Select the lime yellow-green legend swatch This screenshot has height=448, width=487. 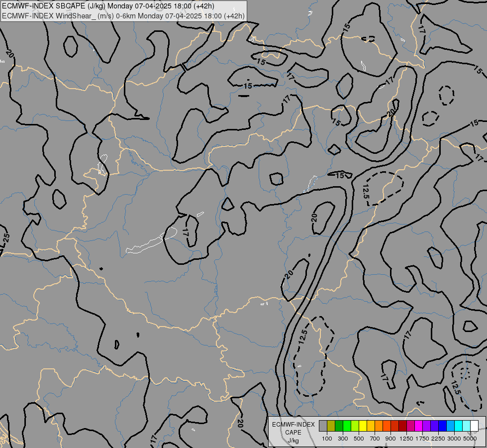(x=355, y=426)
